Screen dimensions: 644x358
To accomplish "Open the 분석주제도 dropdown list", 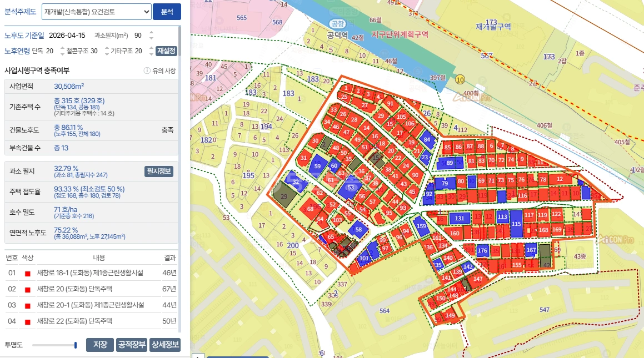I will coord(97,12).
